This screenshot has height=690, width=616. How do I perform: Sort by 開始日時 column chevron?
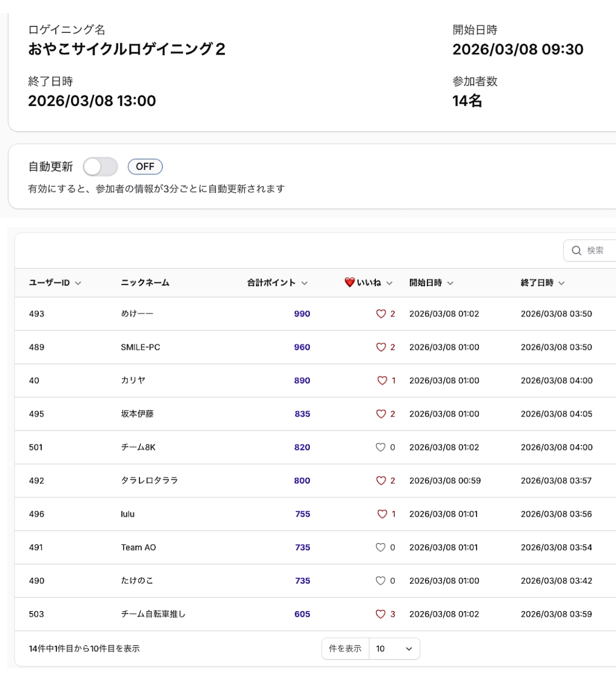coord(450,283)
